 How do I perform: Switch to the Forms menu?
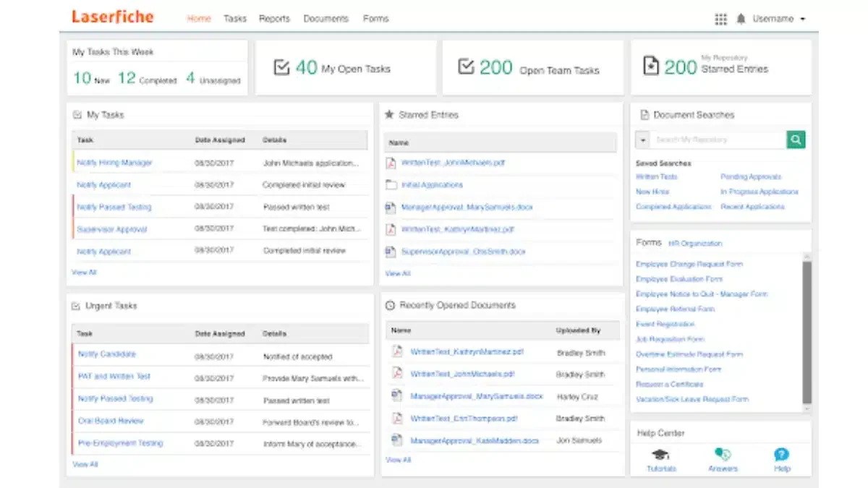point(375,19)
